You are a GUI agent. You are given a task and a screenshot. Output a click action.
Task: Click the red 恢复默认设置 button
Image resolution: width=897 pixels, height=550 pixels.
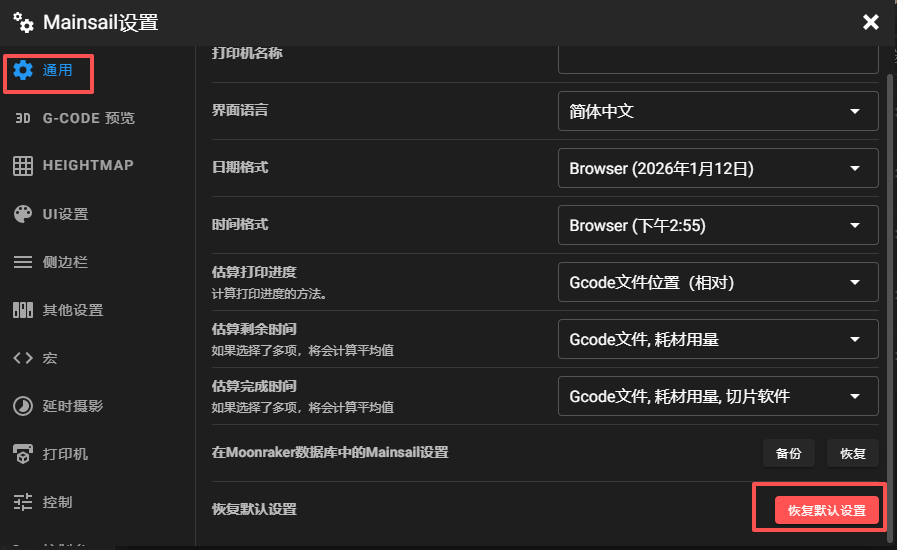[826, 510]
